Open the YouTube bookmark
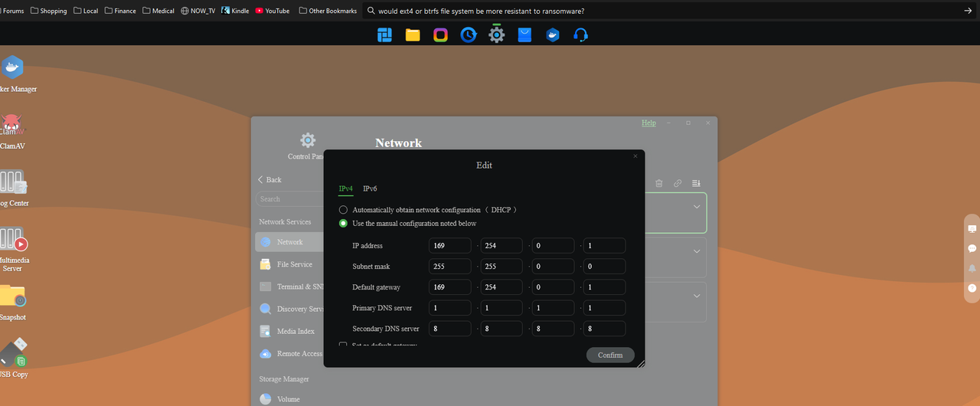Image resolution: width=980 pixels, height=406 pixels. [x=273, y=11]
